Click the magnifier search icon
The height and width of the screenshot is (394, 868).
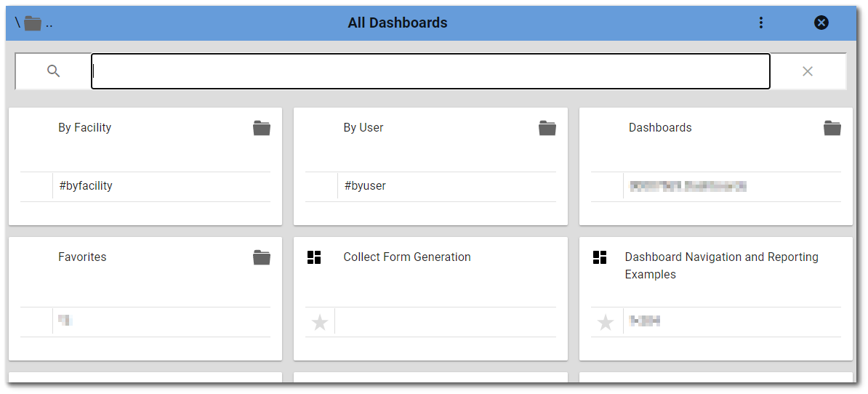pos(53,71)
